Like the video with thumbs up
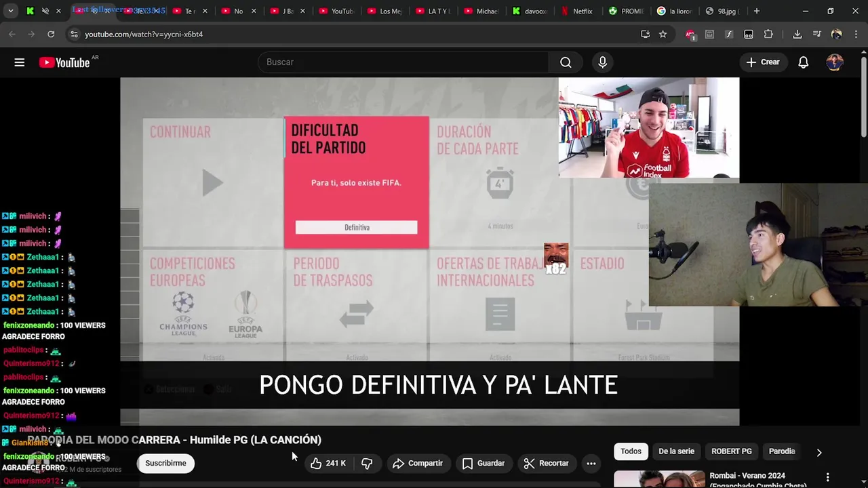Screen dimensions: 868x488 (x=328, y=464)
